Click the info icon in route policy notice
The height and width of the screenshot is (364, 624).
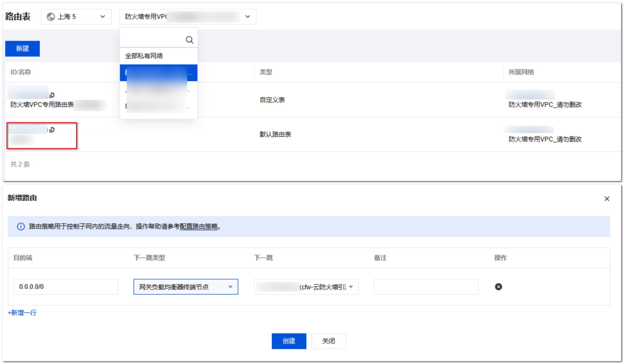tap(21, 227)
